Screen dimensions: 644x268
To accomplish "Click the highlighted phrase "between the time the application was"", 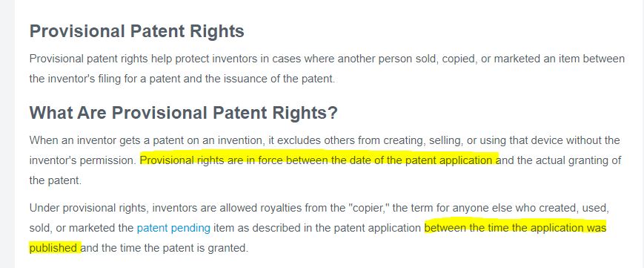I will tap(516, 228).
